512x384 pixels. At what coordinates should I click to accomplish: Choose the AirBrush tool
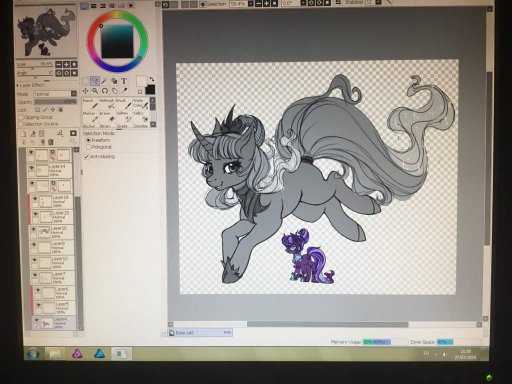(x=108, y=106)
